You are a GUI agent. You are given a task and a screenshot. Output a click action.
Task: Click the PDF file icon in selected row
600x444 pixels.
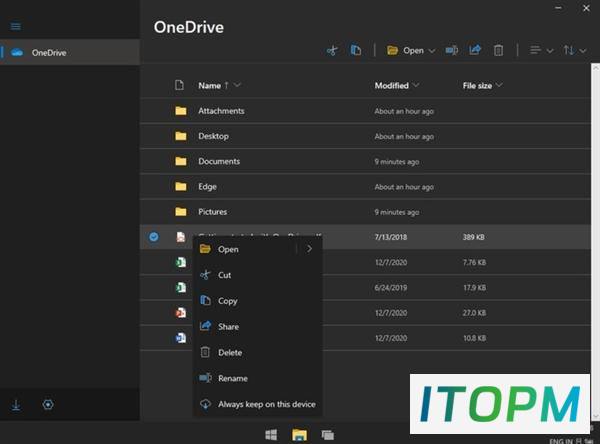[x=181, y=237]
